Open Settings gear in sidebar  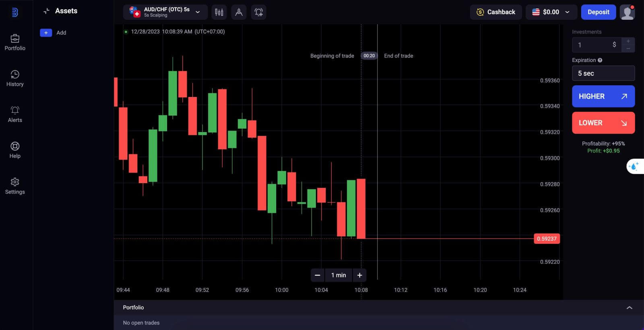(x=15, y=186)
